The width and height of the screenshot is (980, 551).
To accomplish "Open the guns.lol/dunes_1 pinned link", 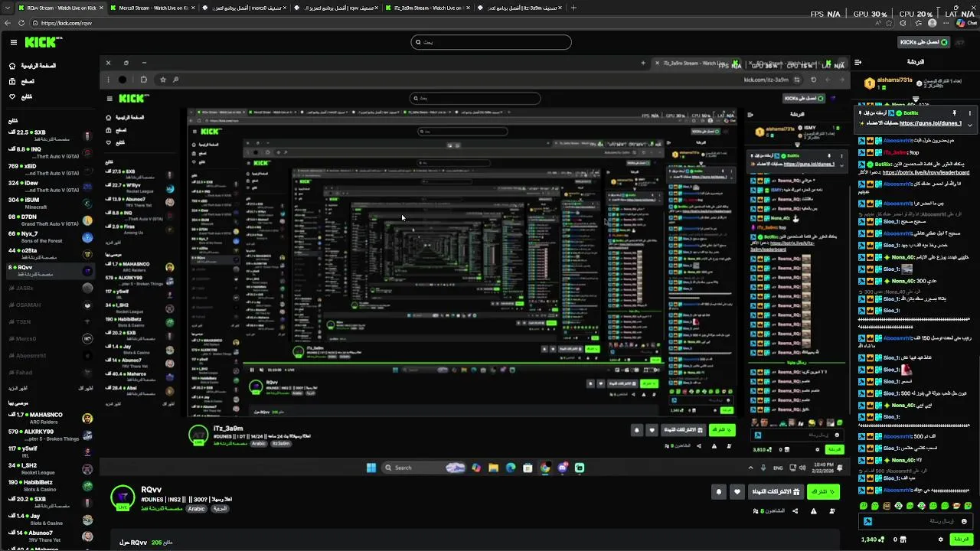I will [930, 123].
